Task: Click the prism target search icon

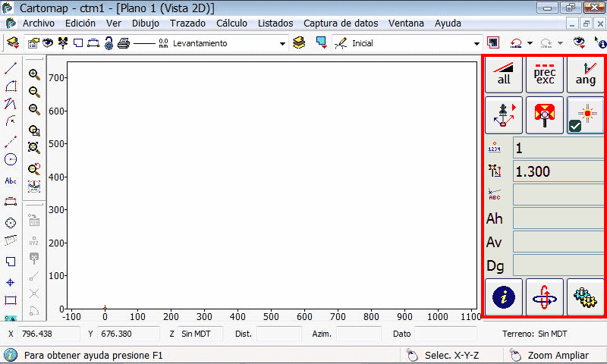Action: (x=545, y=115)
